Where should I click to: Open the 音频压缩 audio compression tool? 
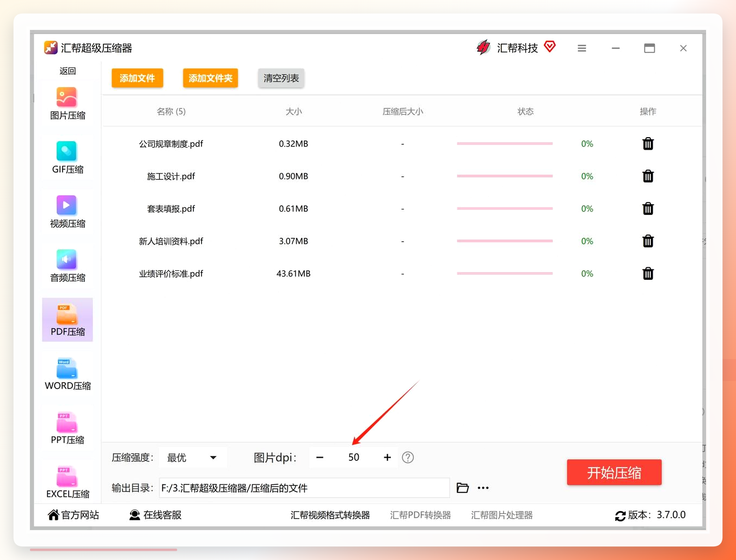[x=68, y=266]
